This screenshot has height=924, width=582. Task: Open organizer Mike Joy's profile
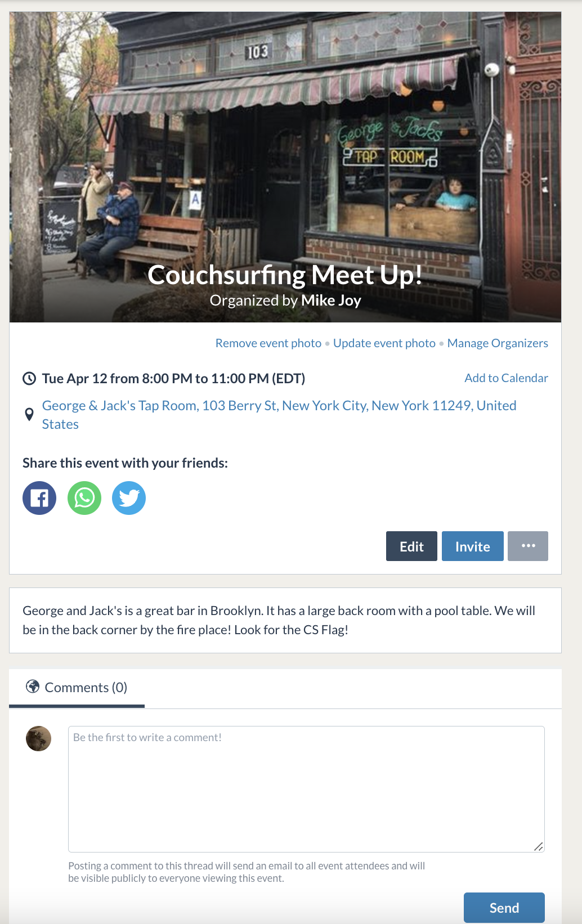coord(331,300)
